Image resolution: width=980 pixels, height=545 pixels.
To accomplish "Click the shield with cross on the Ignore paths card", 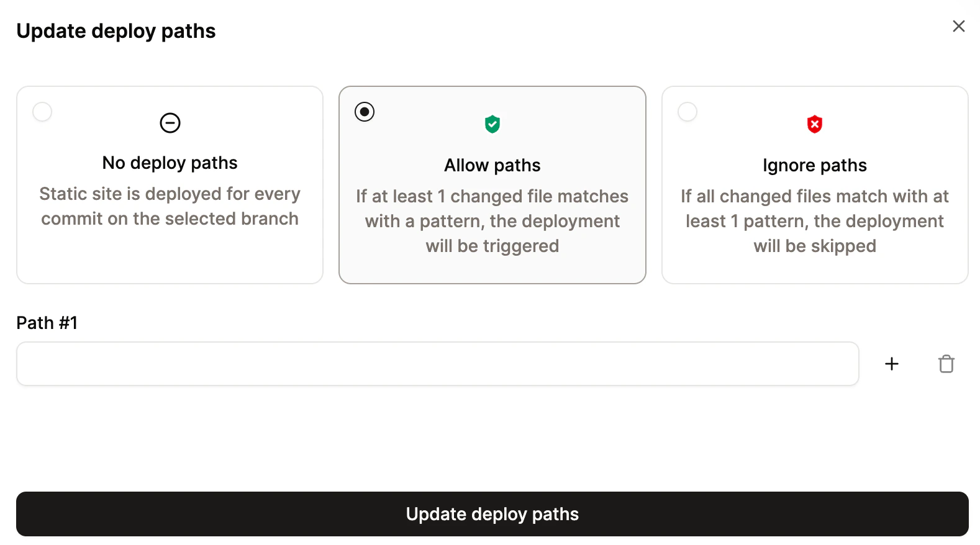I will [x=814, y=124].
